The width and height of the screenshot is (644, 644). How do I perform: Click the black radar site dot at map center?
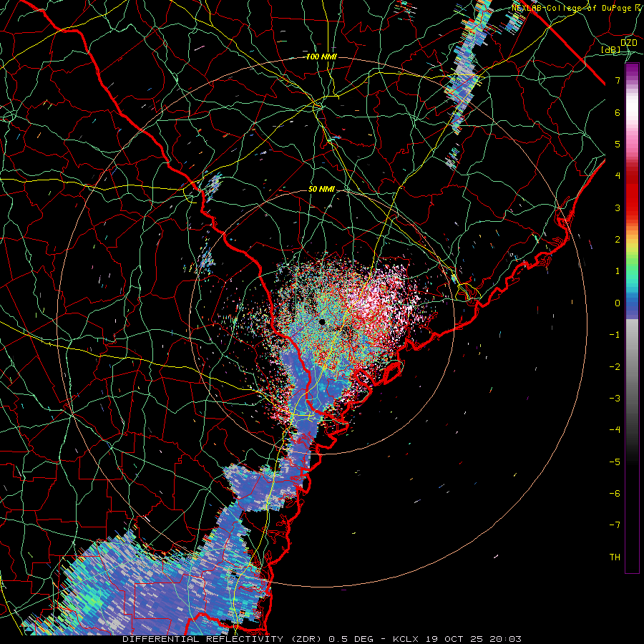(322, 322)
